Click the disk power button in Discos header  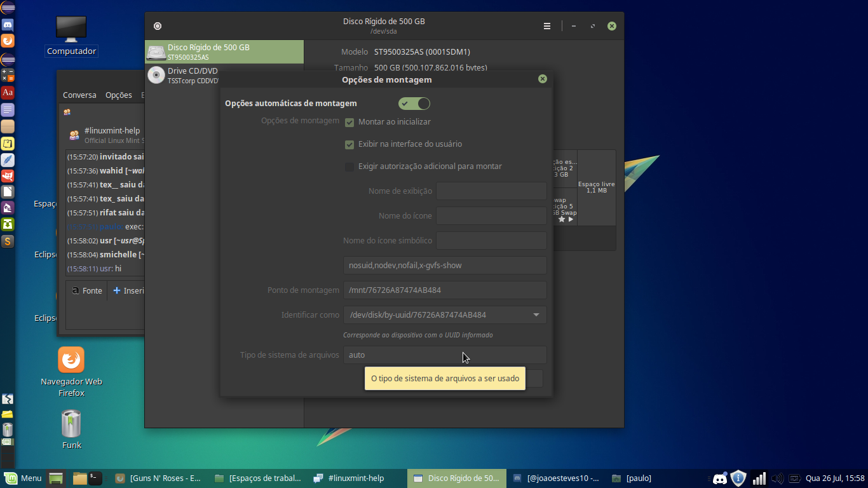pyautogui.click(x=158, y=26)
